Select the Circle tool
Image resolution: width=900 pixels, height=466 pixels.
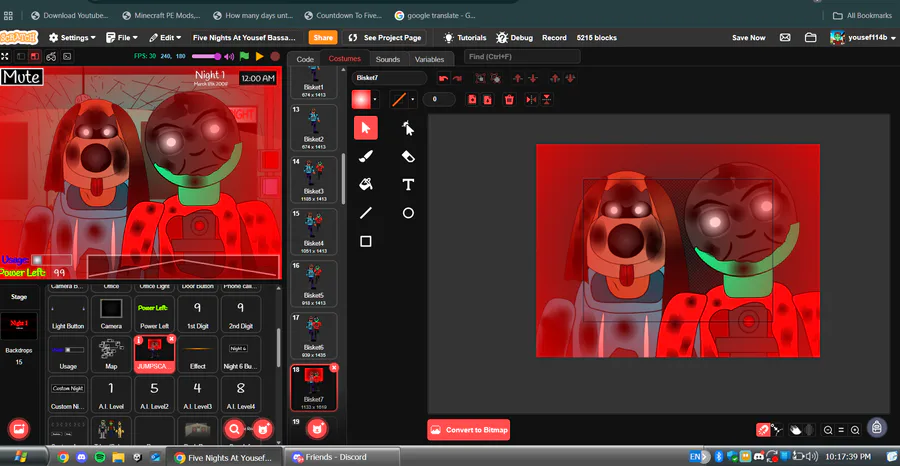[x=408, y=213]
